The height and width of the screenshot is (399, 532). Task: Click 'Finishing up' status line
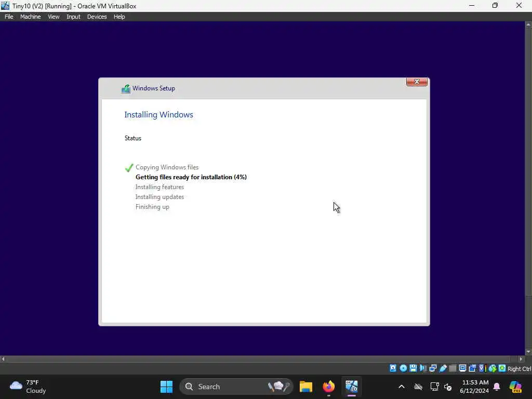(x=152, y=207)
